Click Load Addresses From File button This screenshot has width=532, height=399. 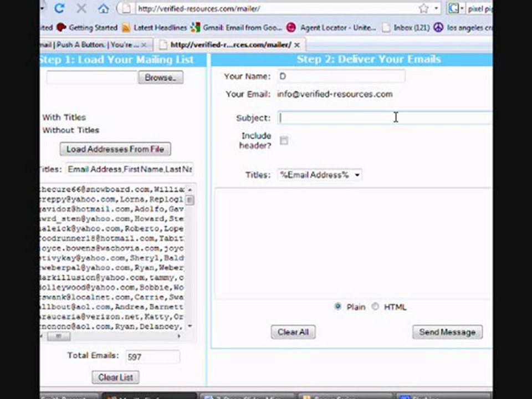[x=115, y=149]
